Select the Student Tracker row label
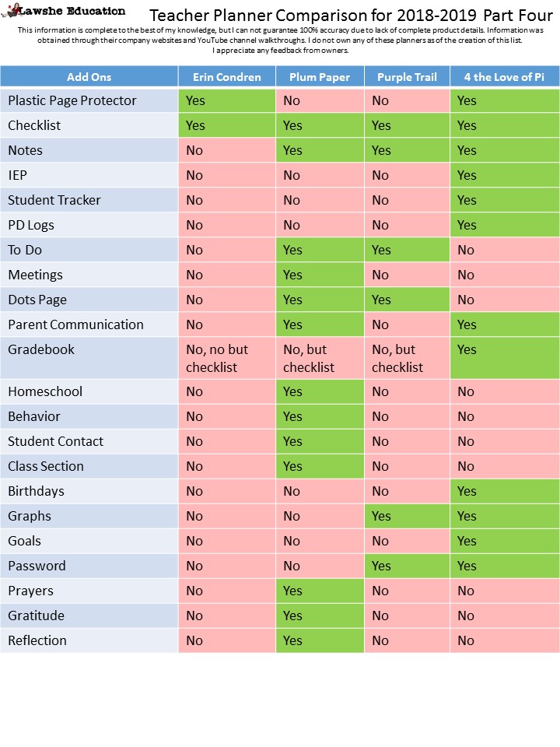 (x=54, y=200)
